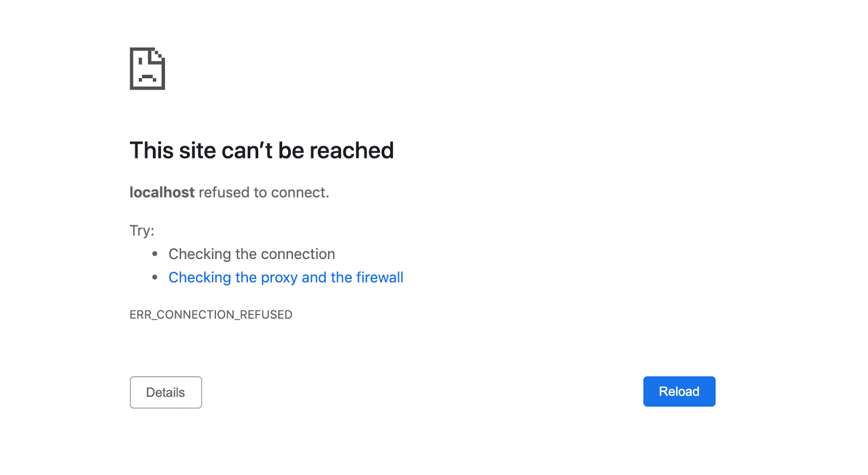Click 'Checking the proxy and the firewall' link

286,277
